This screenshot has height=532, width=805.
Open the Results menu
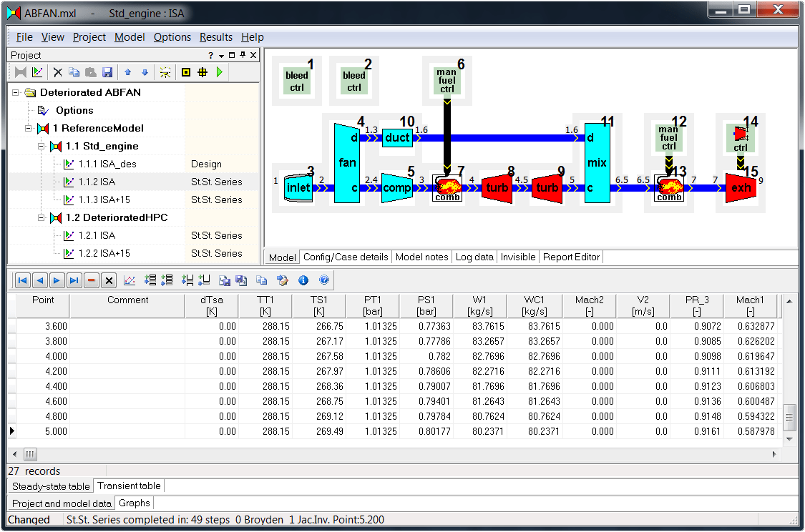215,37
